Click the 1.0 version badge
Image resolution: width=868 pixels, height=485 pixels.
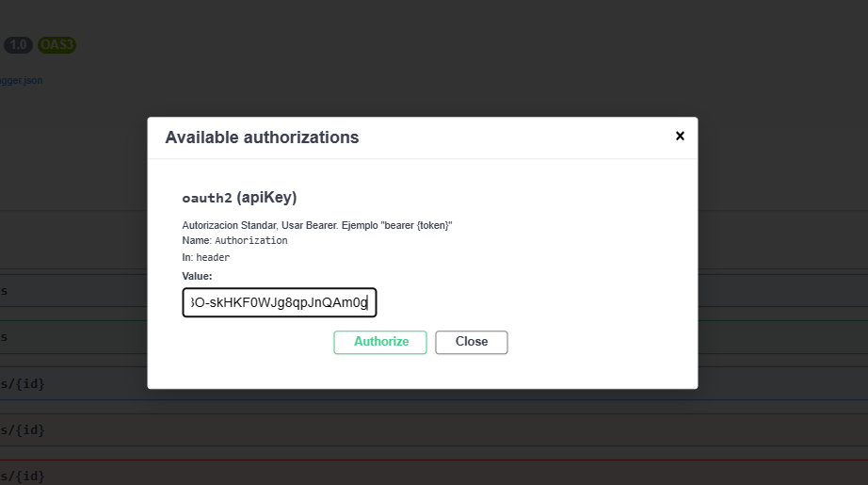(x=18, y=45)
